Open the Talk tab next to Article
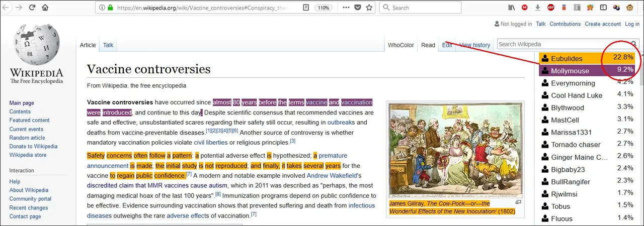The width and height of the screenshot is (644, 226). pos(108,45)
